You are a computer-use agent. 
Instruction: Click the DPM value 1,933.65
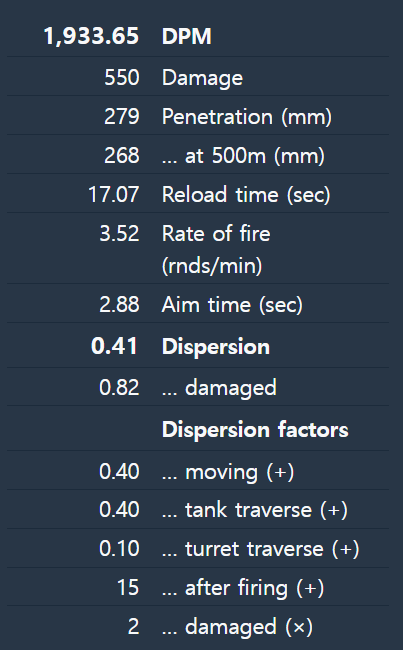[x=91, y=36]
